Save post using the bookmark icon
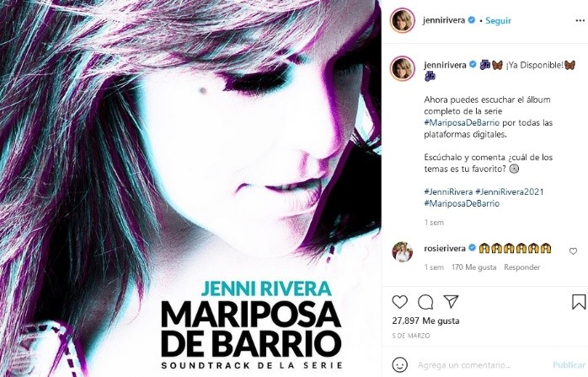This screenshot has height=377, width=588. [x=579, y=302]
